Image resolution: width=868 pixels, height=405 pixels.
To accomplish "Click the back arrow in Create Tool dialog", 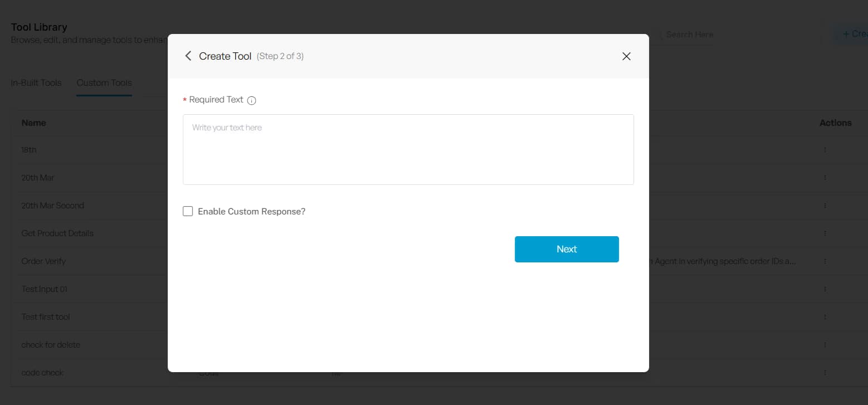I will click(188, 56).
